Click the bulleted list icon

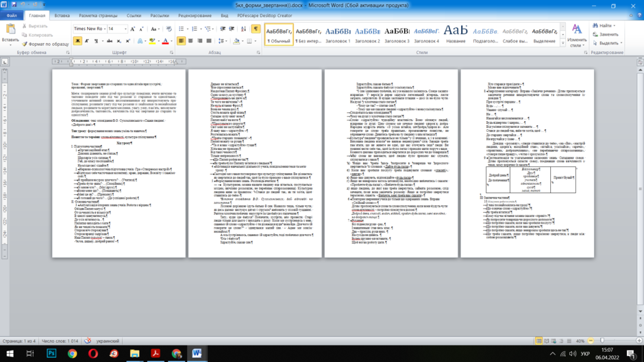(181, 29)
